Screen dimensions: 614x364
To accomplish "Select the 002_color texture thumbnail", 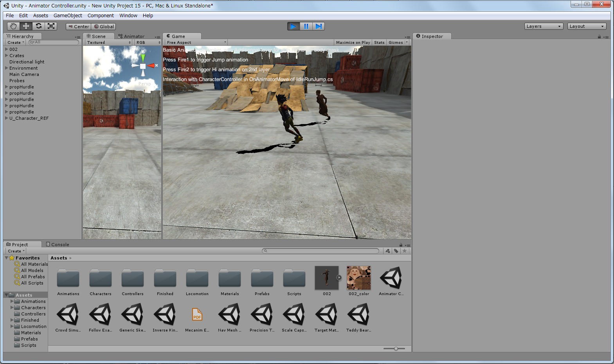I will pyautogui.click(x=359, y=278).
